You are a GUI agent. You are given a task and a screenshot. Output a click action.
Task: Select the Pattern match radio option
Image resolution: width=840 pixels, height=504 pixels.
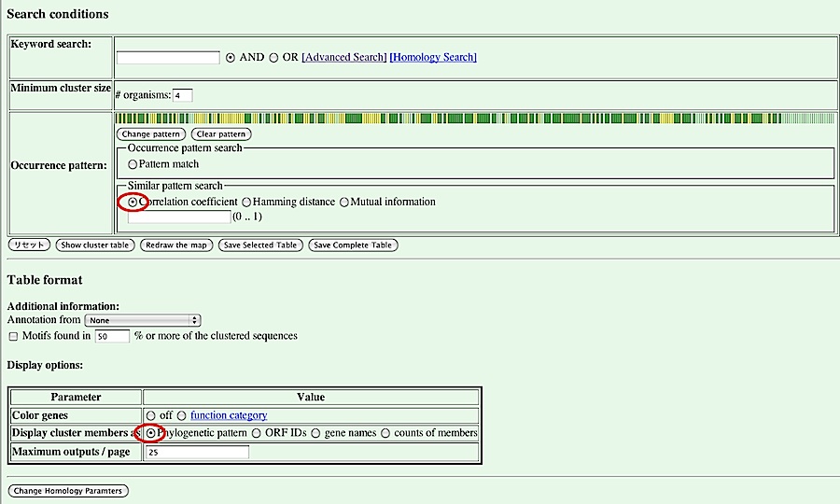[x=133, y=164]
